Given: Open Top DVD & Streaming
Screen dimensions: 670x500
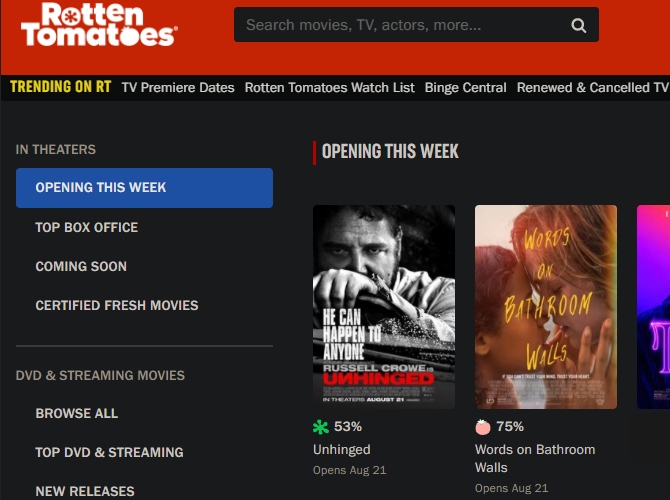Looking at the screenshot, I should (x=109, y=452).
